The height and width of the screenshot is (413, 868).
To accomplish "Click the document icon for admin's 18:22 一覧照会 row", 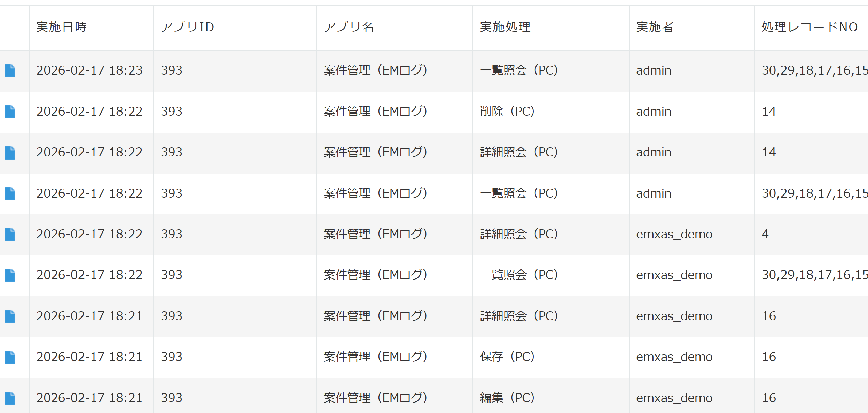I will [9, 194].
